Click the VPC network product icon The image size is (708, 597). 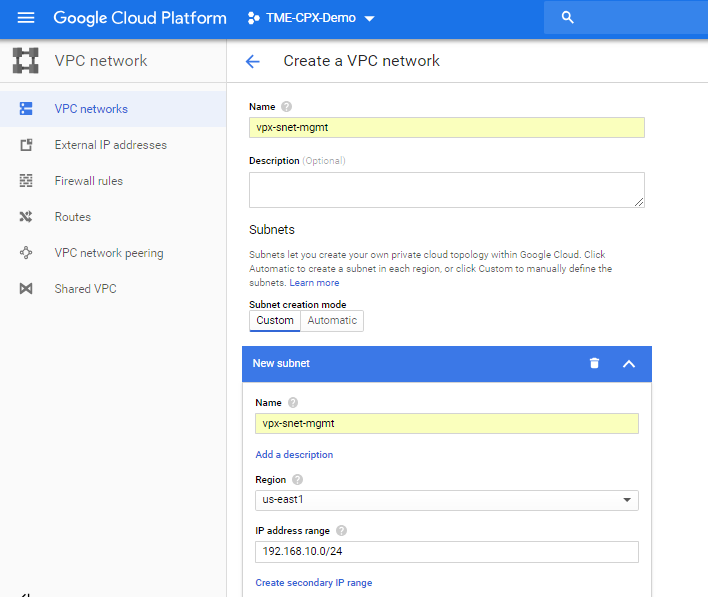[x=26, y=61]
